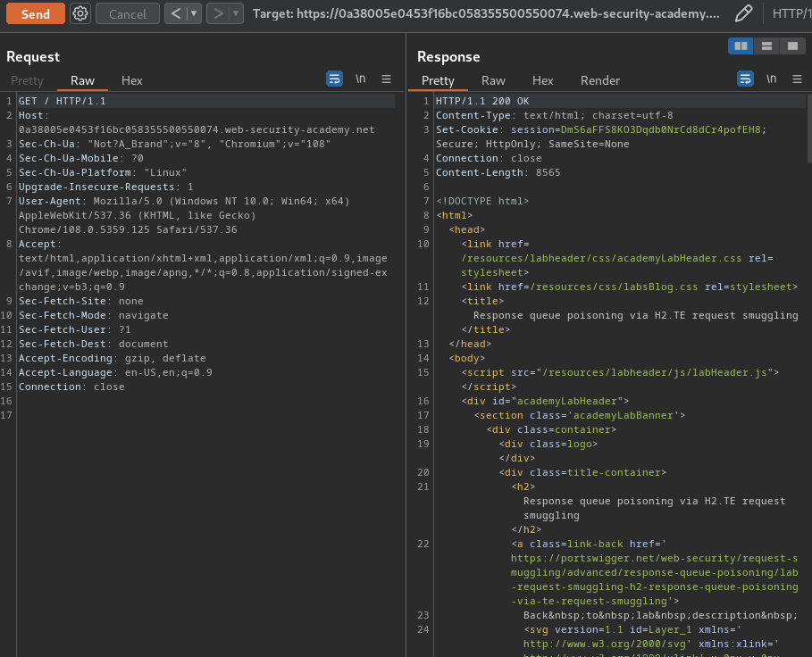Open Response Render tab
Screen dimensions: 812x657
tap(599, 80)
